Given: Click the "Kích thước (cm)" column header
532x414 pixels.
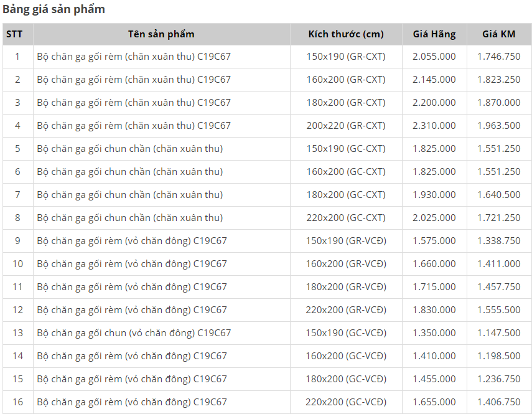Looking at the screenshot, I should pyautogui.click(x=346, y=34).
